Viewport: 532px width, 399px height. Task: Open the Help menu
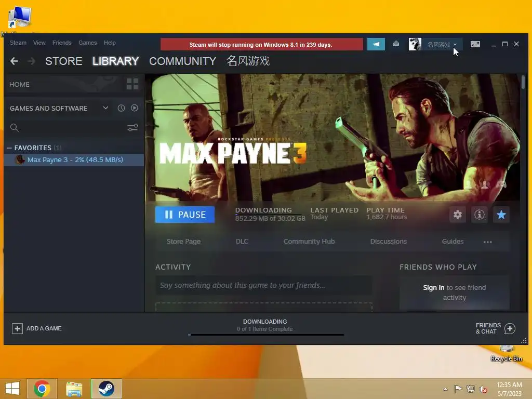tap(110, 43)
